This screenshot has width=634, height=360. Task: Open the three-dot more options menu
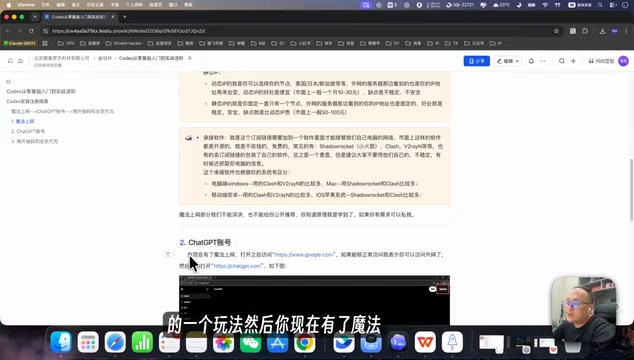pos(543,61)
